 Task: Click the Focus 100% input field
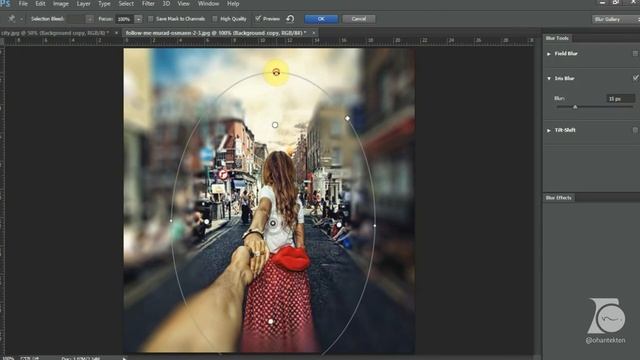125,19
